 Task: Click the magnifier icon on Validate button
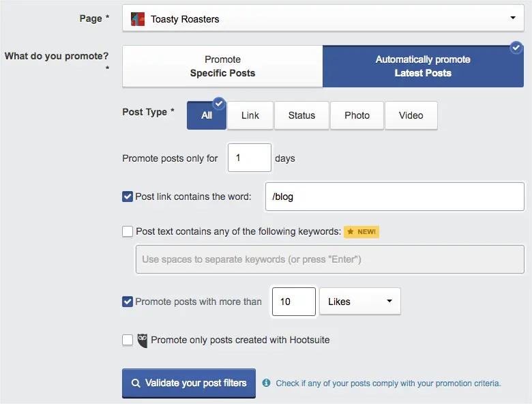tap(136, 383)
